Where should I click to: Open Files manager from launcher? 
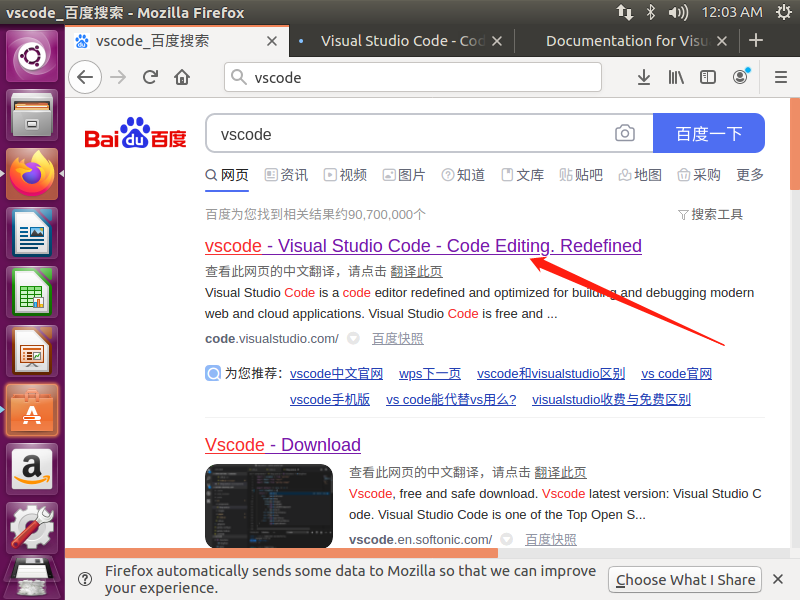click(x=32, y=115)
